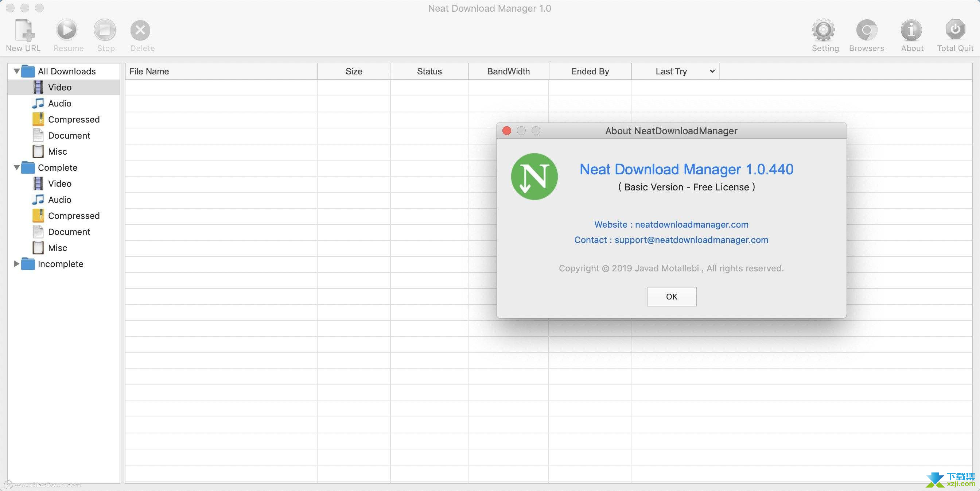Close the About NeatDownloadManager dialog
Screen dimensions: 980x491
[506, 131]
